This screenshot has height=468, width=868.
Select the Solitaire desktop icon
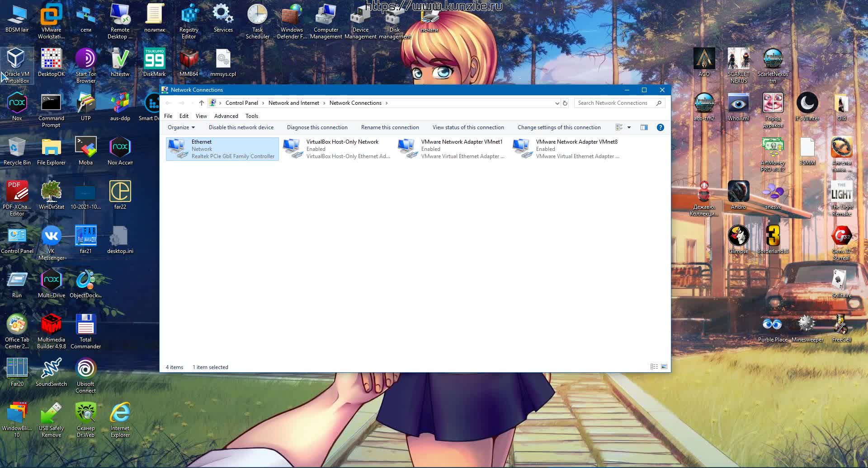tap(841, 284)
